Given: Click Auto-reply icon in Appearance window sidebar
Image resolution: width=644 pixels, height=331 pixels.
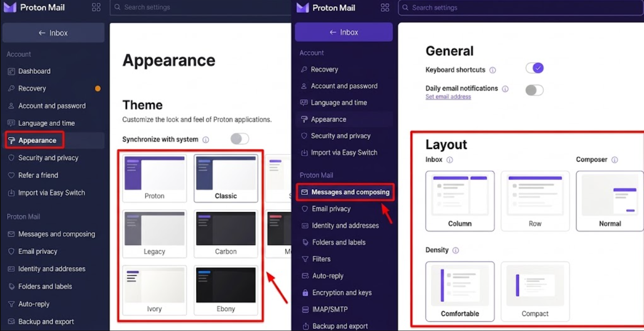Looking at the screenshot, I should (11, 304).
